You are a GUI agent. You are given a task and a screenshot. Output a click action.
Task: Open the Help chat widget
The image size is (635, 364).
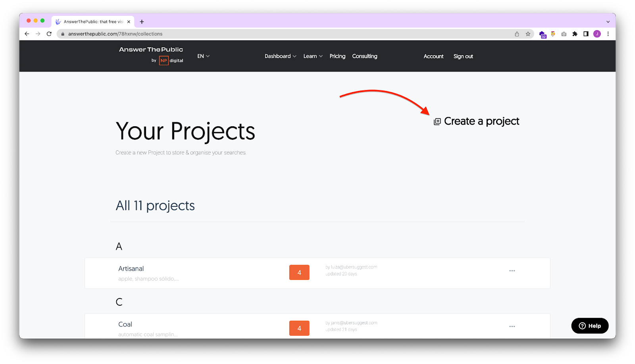pos(590,326)
